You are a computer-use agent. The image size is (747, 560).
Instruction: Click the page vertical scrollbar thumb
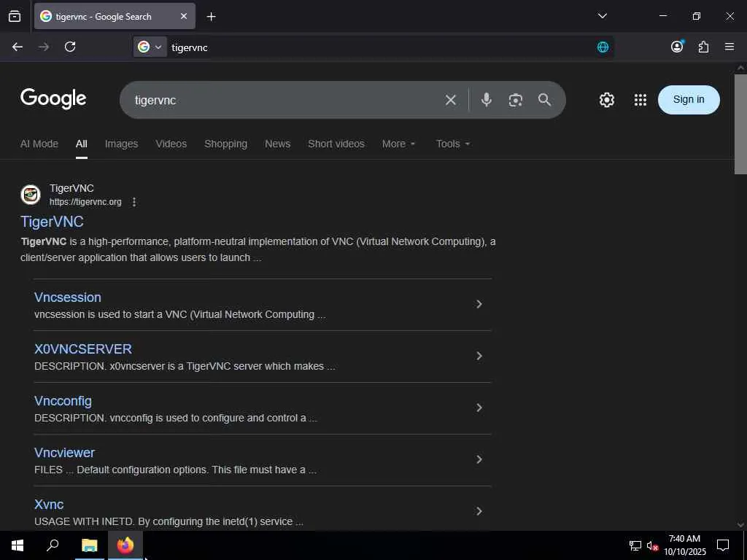pos(740,124)
